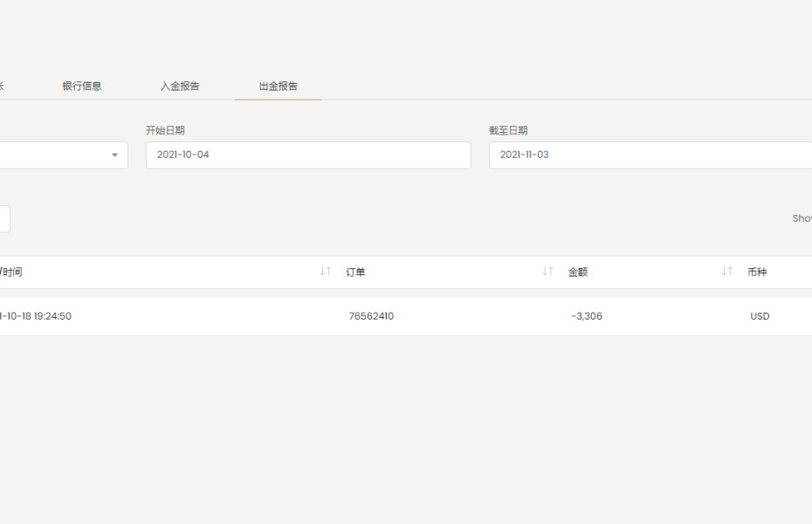
Task: Click the 时间 column header
Action: 11,272
